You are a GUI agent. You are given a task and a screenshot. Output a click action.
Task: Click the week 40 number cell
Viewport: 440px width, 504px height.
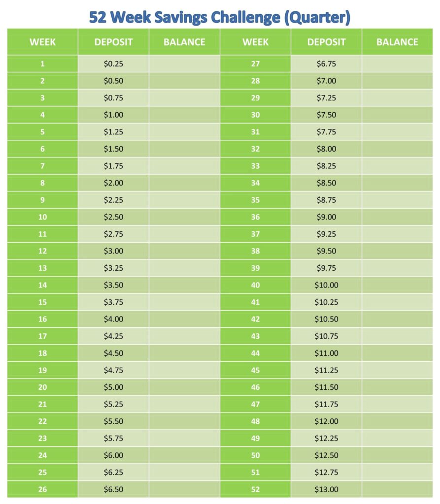[255, 285]
